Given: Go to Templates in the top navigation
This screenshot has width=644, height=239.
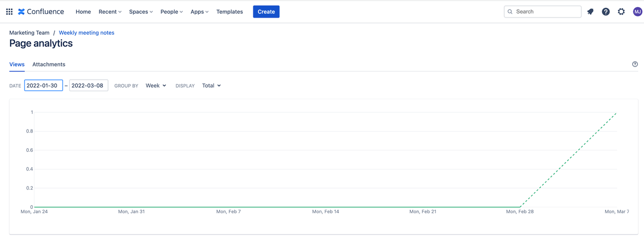Looking at the screenshot, I should (230, 12).
